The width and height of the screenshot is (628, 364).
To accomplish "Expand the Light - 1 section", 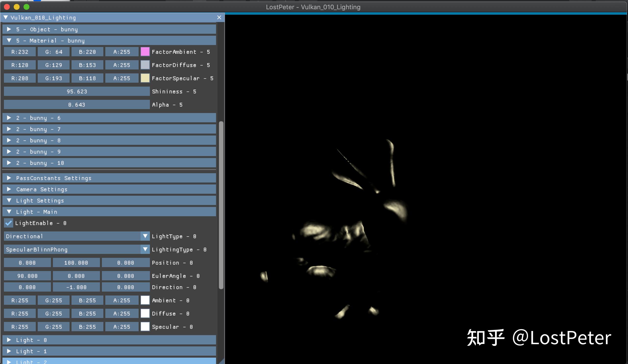I will click(9, 351).
